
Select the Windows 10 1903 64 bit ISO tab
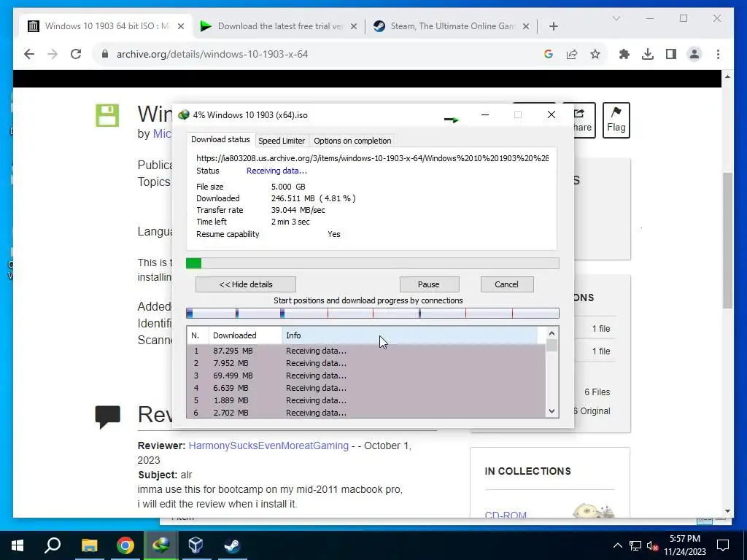[x=106, y=27]
